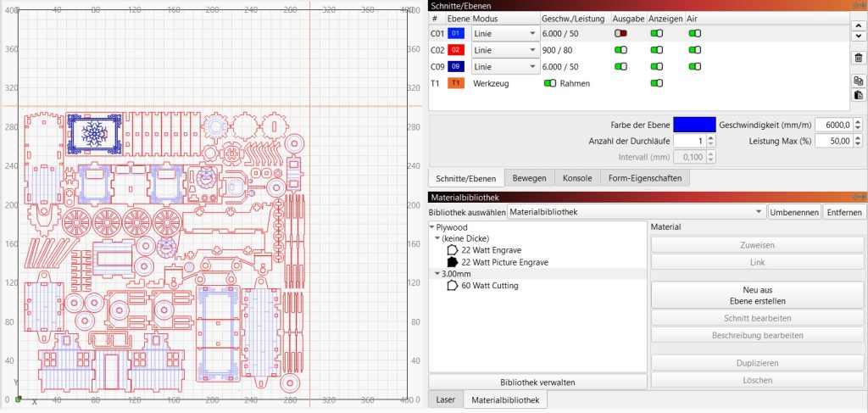This screenshot has height=413, width=868.
Task: Open the blue Farbe der Ebene swatch
Action: (694, 125)
